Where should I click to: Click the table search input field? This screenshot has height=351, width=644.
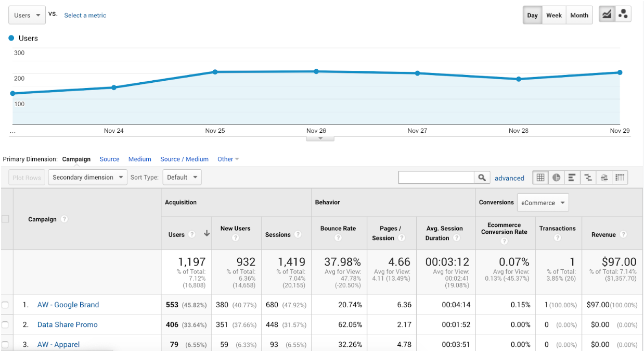coord(436,178)
